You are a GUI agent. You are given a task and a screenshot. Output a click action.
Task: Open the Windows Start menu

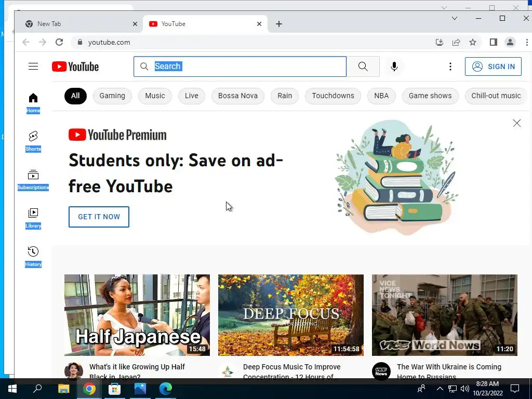pos(12,389)
